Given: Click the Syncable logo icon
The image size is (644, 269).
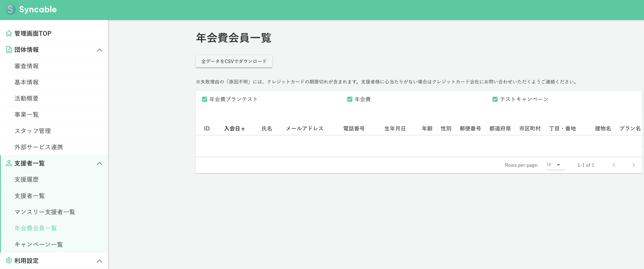Looking at the screenshot, I should pos(10,9).
